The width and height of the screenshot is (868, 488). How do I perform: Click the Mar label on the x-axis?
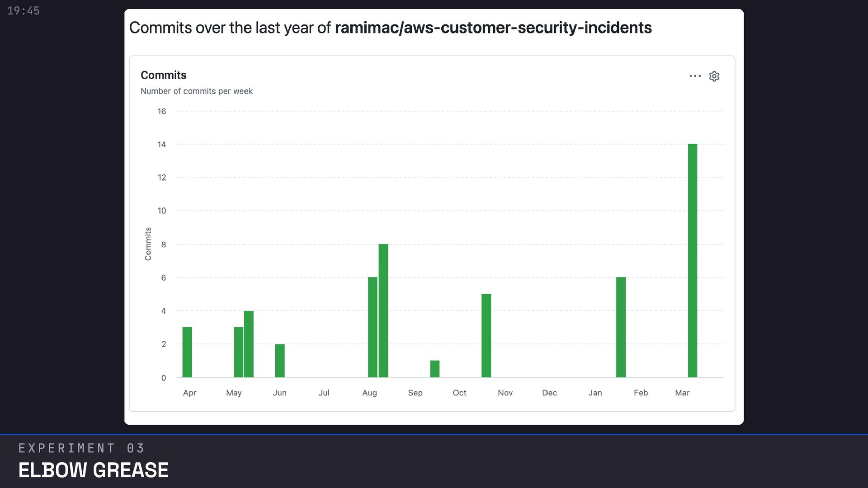pyautogui.click(x=682, y=393)
